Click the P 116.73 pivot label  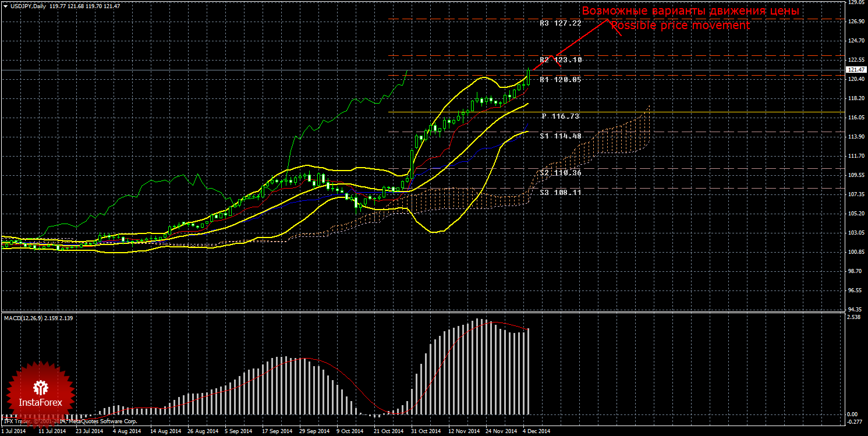point(560,116)
